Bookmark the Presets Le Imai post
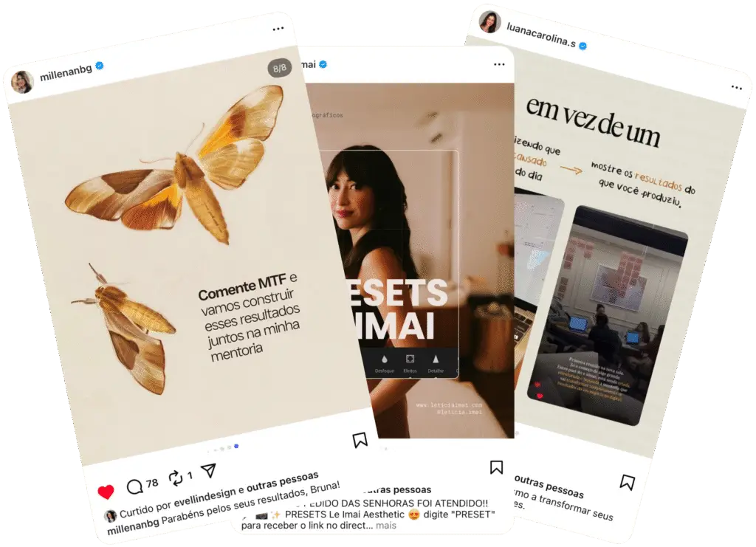 point(496,467)
